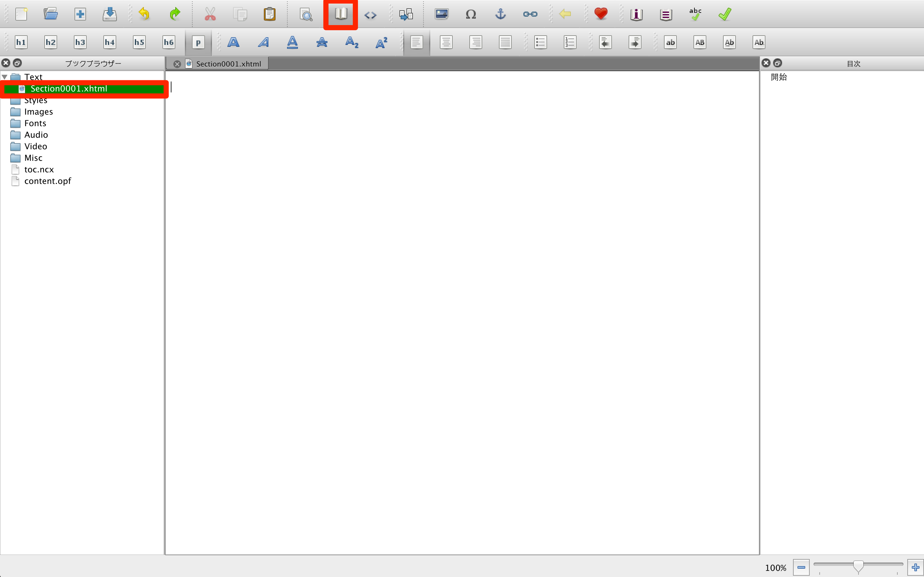Close the Section0001.xhtml tab
Image resolution: width=924 pixels, height=577 pixels.
point(177,64)
